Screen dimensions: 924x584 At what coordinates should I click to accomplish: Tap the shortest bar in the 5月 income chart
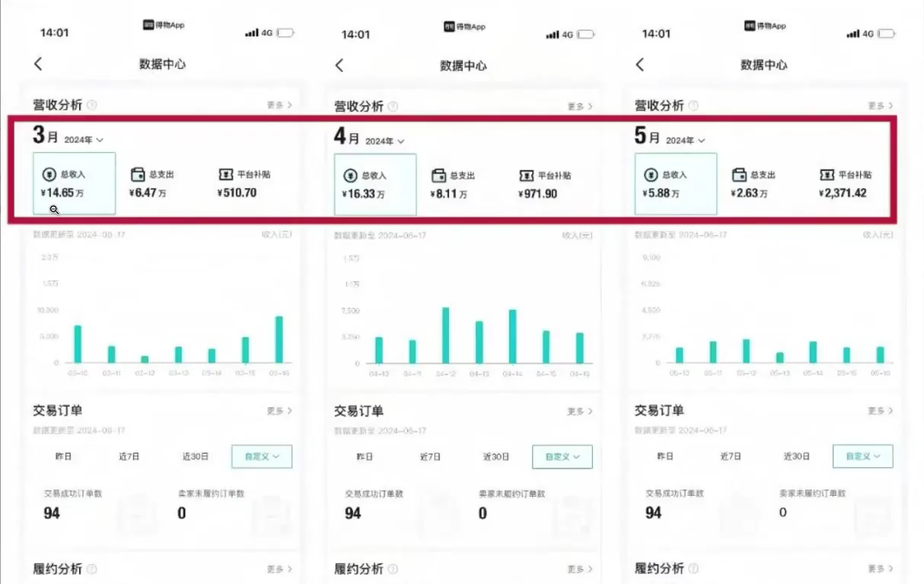coord(779,357)
